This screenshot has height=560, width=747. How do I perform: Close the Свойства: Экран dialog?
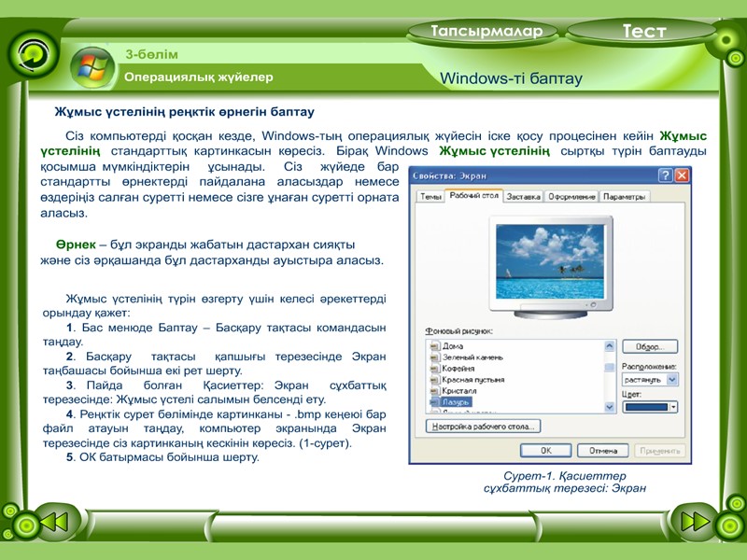[683, 175]
